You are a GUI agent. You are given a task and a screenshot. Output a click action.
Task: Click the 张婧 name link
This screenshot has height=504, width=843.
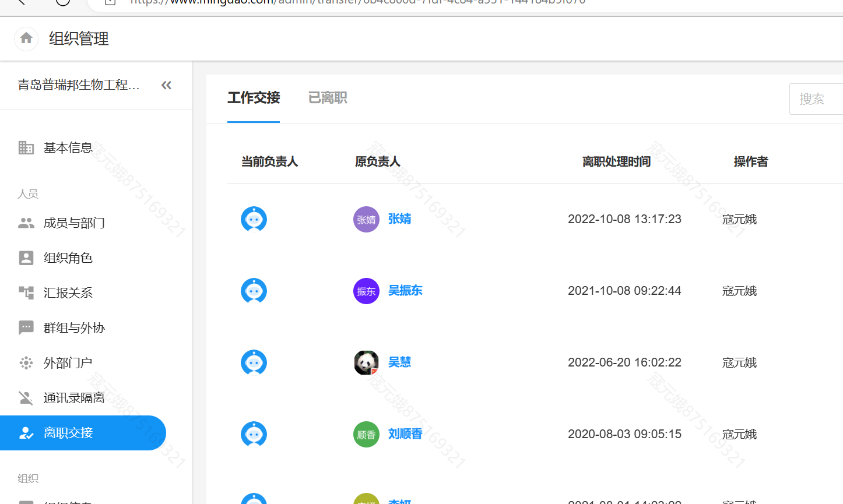(399, 219)
